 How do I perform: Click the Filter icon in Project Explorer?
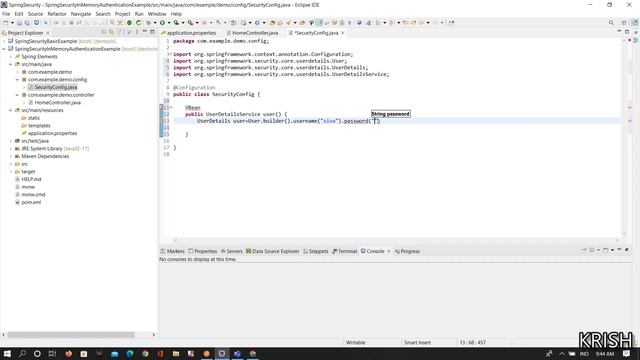(x=119, y=32)
